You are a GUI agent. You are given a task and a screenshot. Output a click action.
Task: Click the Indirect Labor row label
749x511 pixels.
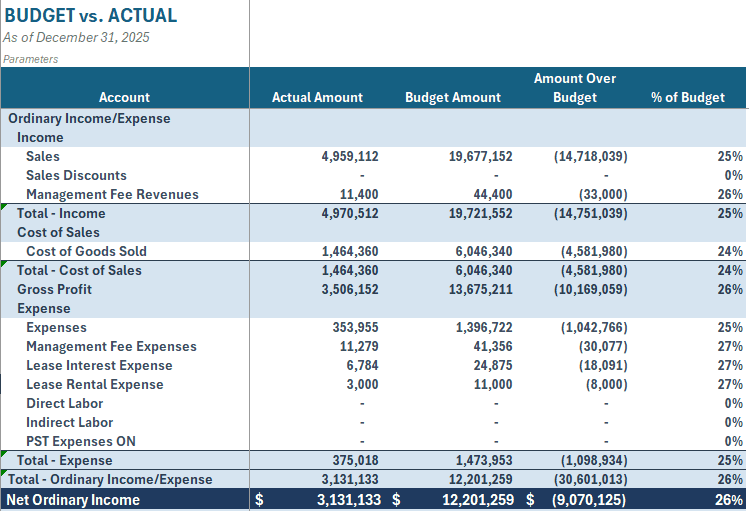70,423
